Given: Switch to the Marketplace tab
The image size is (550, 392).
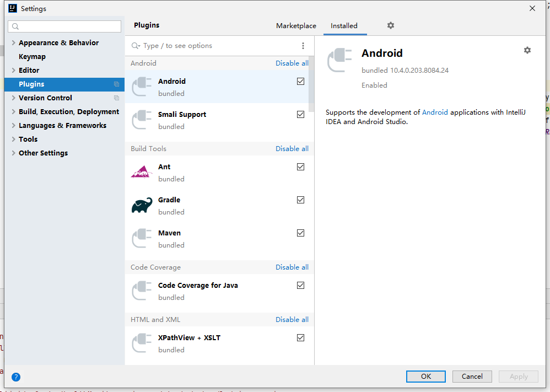Looking at the screenshot, I should pyautogui.click(x=296, y=25).
